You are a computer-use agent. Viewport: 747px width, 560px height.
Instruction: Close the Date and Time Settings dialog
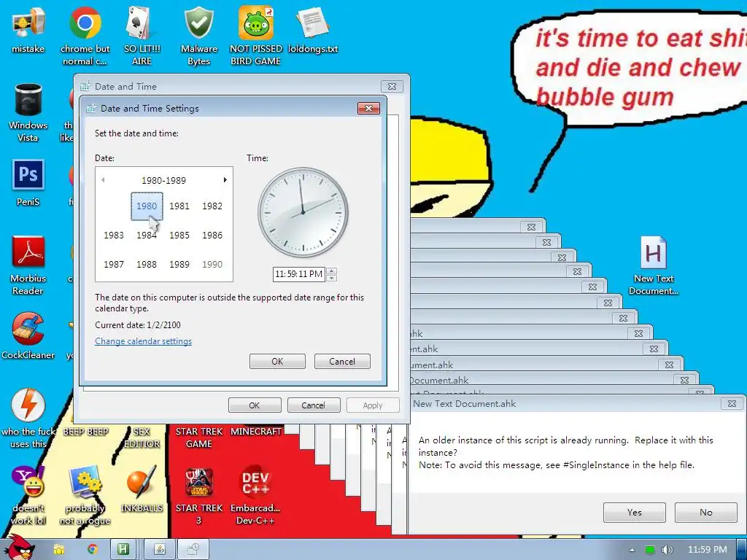tap(368, 108)
